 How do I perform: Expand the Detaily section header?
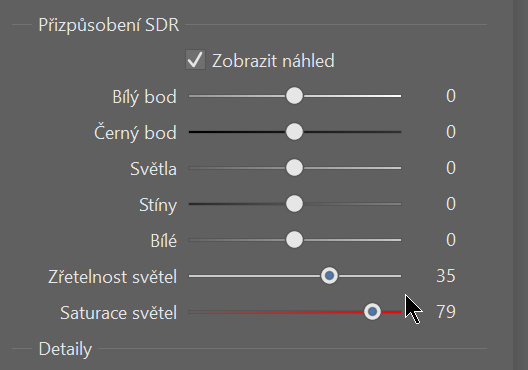tap(65, 349)
